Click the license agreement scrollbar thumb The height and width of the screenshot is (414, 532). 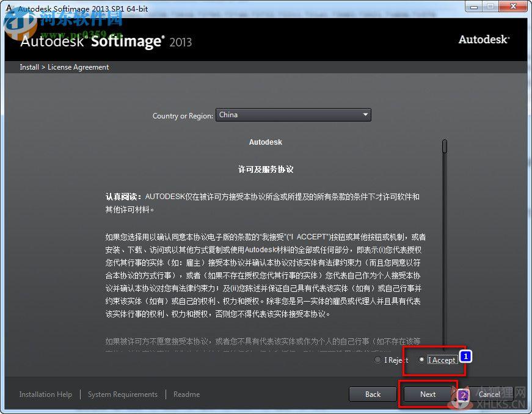445,146
